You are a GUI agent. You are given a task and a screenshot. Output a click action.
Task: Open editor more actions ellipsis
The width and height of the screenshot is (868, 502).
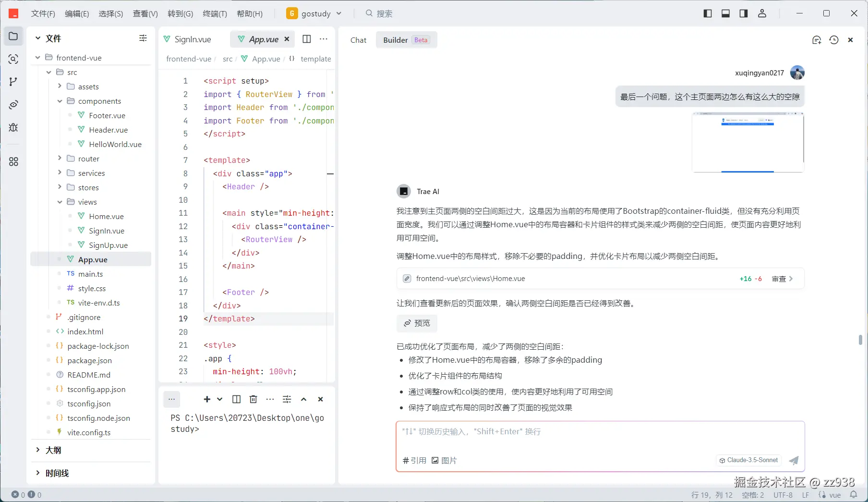pyautogui.click(x=324, y=39)
